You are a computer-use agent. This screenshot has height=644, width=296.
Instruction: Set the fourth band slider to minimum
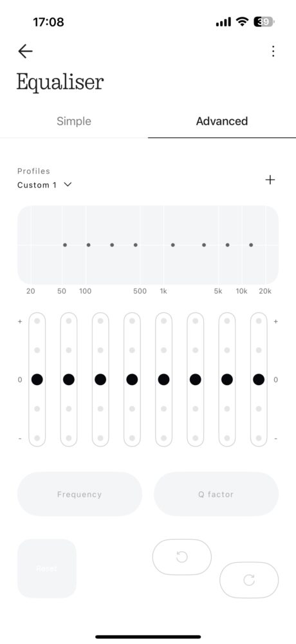tap(132, 438)
